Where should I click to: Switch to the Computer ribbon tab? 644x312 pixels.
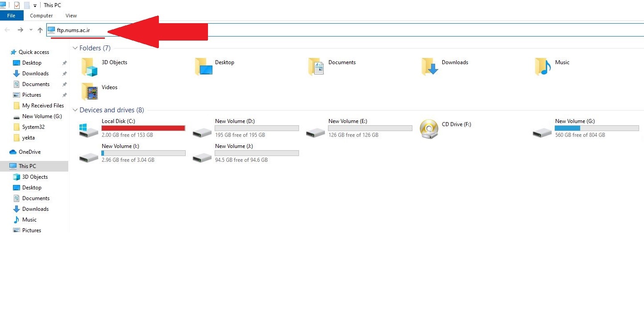[41, 16]
